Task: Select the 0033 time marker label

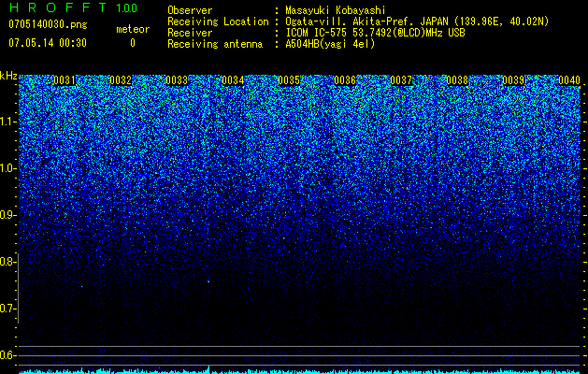Action: 177,80
